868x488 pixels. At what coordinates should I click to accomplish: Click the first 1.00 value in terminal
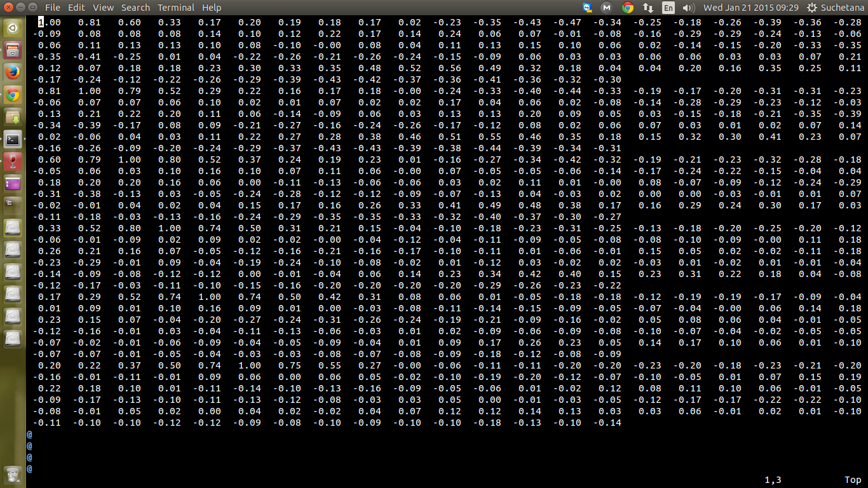(50, 22)
